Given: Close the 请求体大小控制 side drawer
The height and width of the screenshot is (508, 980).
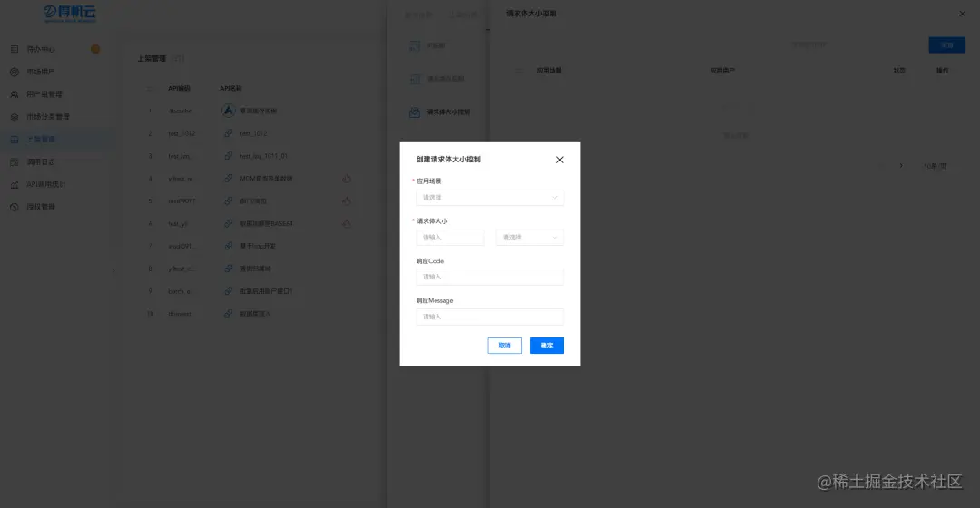Looking at the screenshot, I should (963, 14).
